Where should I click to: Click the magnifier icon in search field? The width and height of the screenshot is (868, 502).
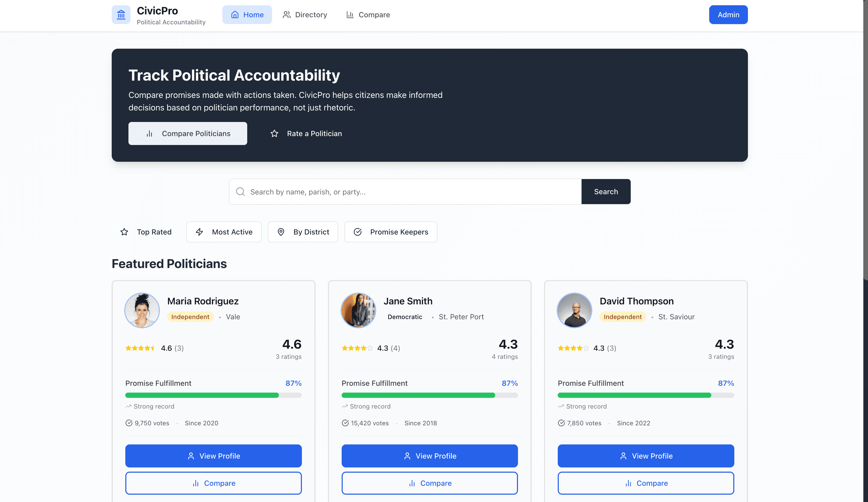240,192
